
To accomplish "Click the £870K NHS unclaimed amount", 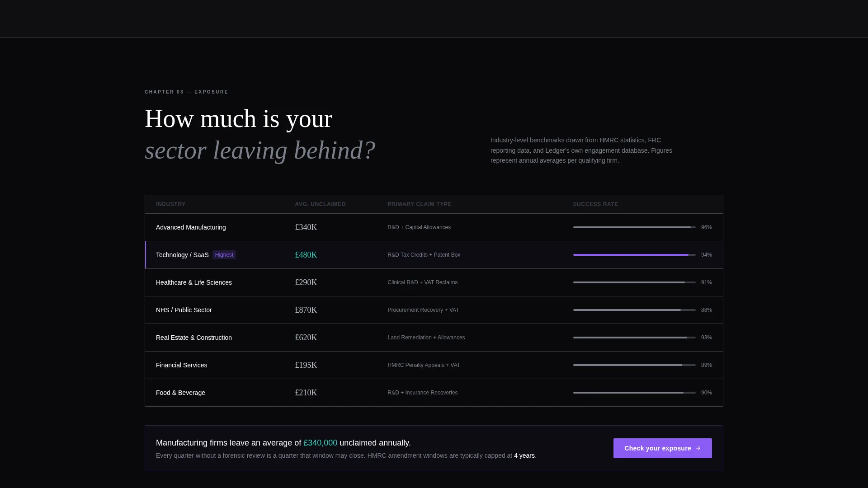I will [x=306, y=310].
